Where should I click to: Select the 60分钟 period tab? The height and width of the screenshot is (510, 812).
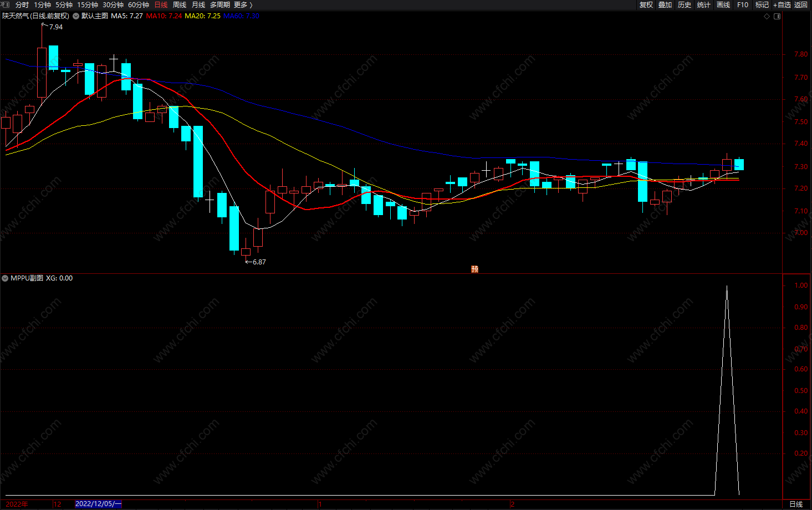pos(139,5)
